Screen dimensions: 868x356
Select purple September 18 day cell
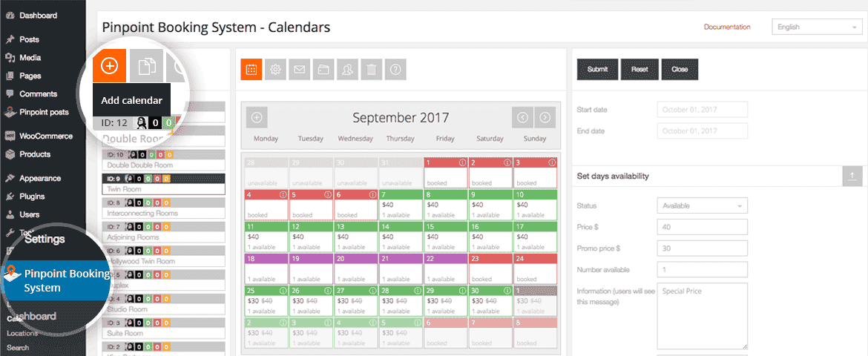tap(266, 268)
